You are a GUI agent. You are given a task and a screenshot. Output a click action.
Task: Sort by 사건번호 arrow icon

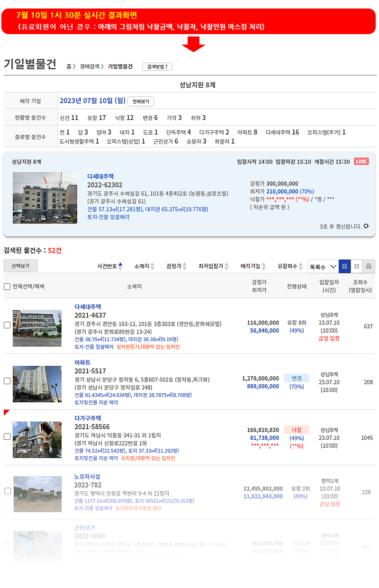coord(120,266)
